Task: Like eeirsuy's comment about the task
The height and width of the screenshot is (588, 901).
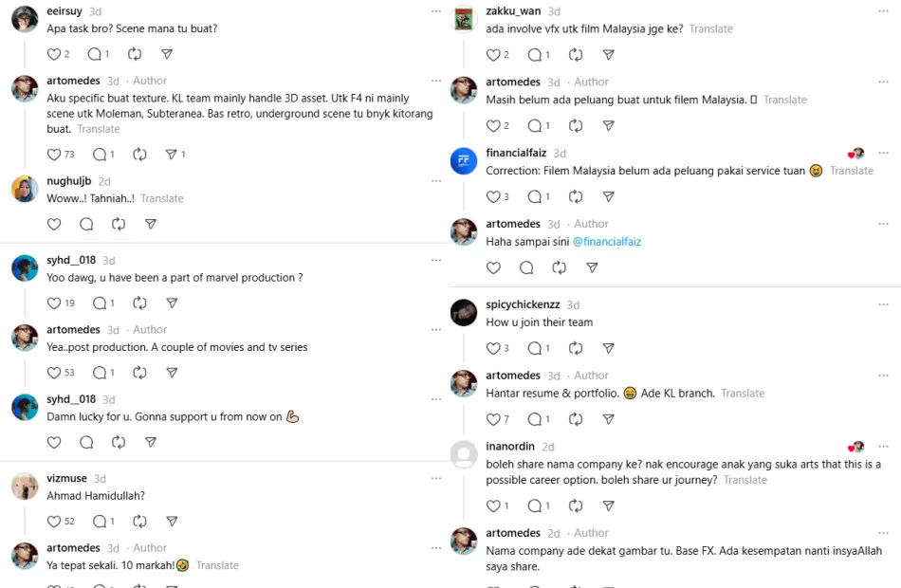Action: (x=53, y=54)
